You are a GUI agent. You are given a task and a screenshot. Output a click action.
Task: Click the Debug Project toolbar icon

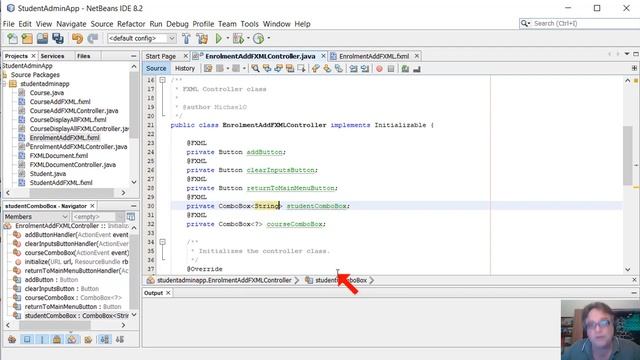238,38
